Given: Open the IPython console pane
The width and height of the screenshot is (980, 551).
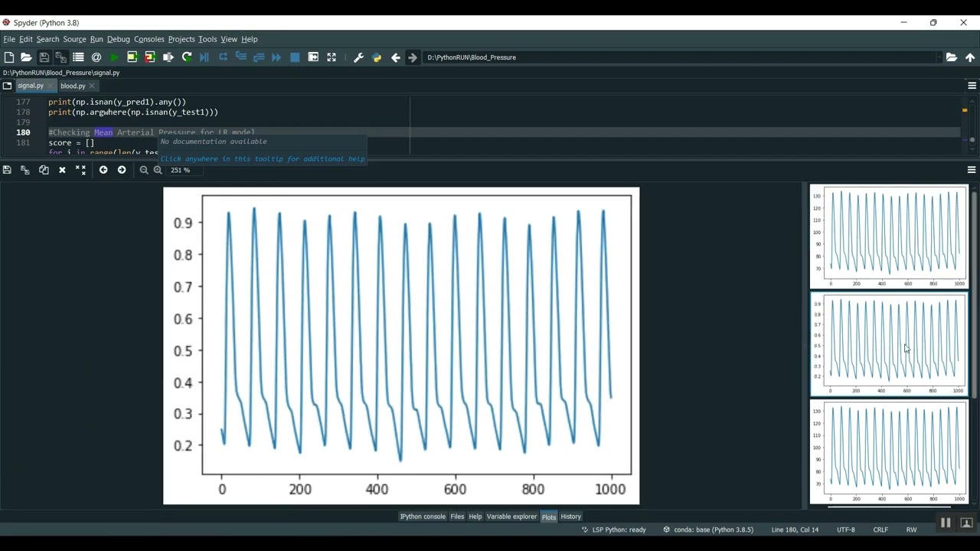Looking at the screenshot, I should 423,517.
